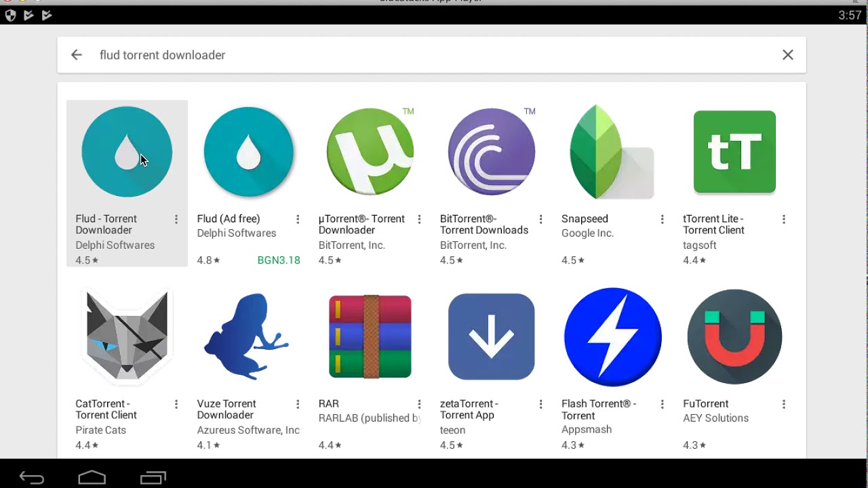
Task: Open the tTorrent Lite green icon
Action: point(734,152)
